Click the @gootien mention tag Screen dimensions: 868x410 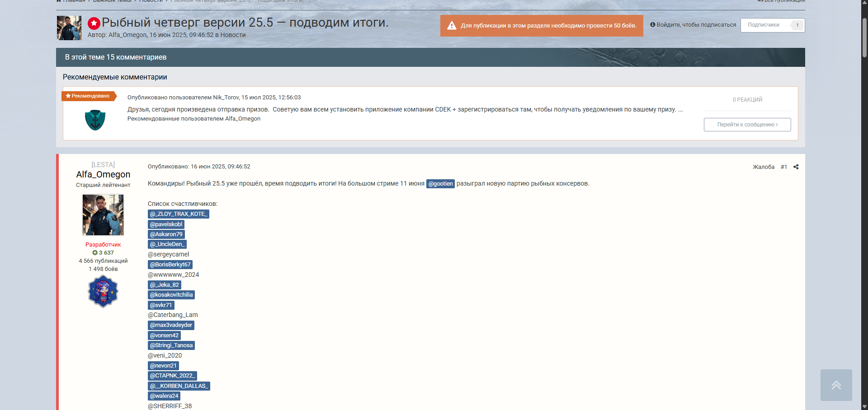[x=440, y=184]
